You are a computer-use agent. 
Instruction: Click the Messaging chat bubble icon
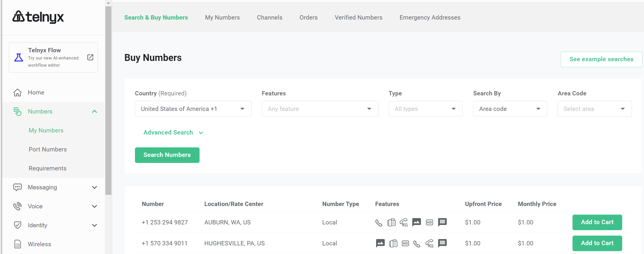18,187
